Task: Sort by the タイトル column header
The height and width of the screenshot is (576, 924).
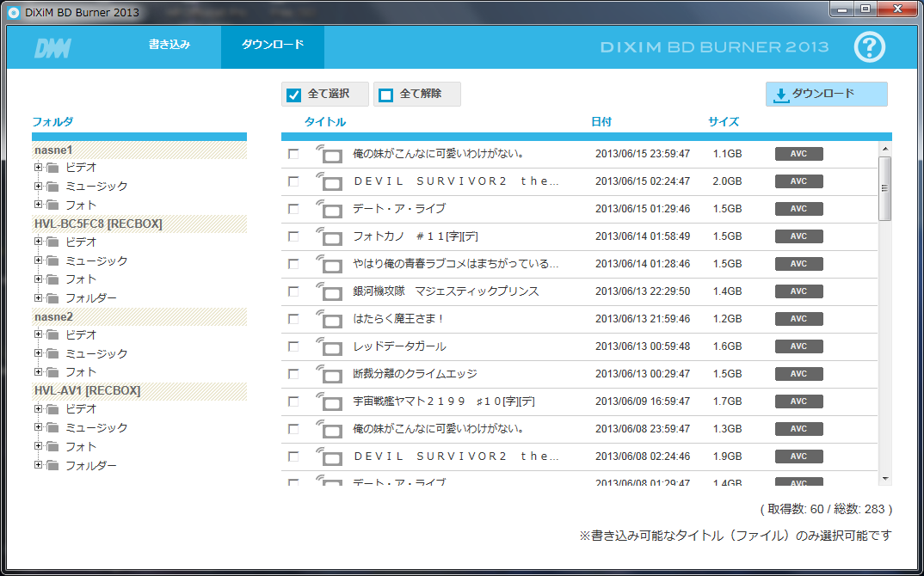Action: [324, 122]
